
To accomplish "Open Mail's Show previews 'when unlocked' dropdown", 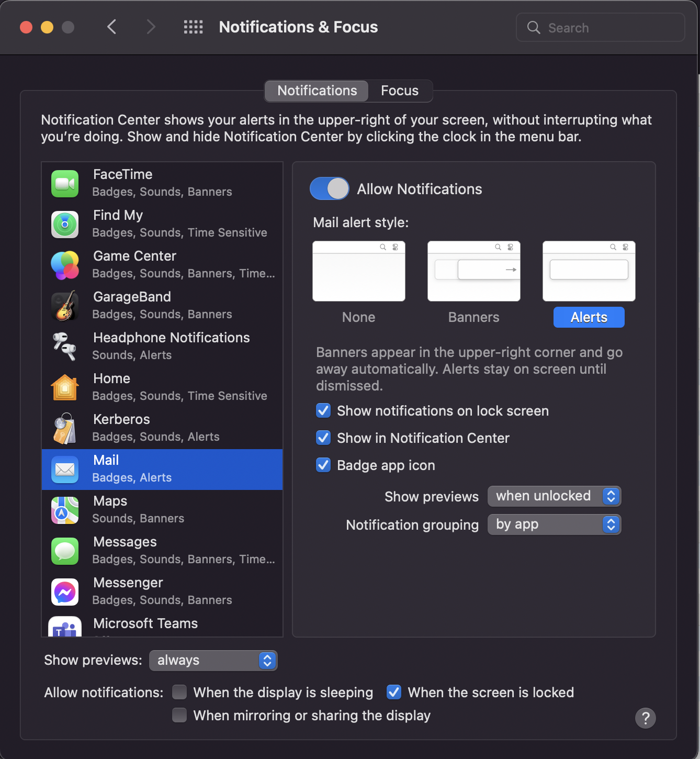I will [554, 496].
